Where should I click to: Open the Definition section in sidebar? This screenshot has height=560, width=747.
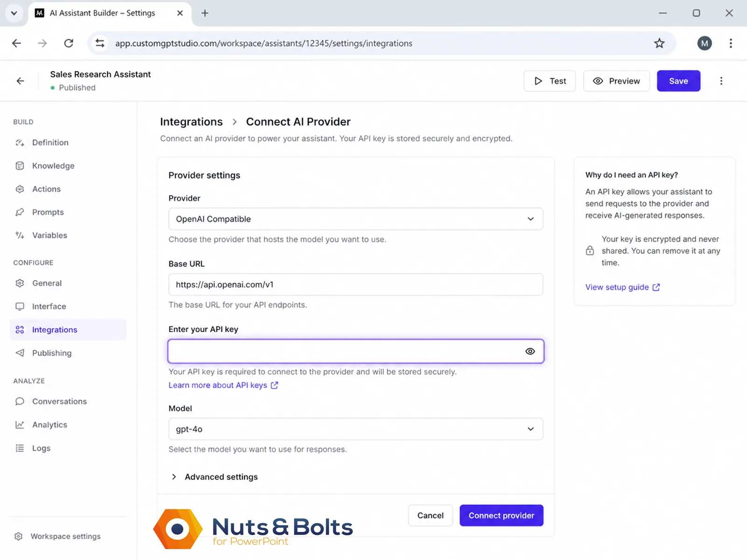click(x=68, y=143)
